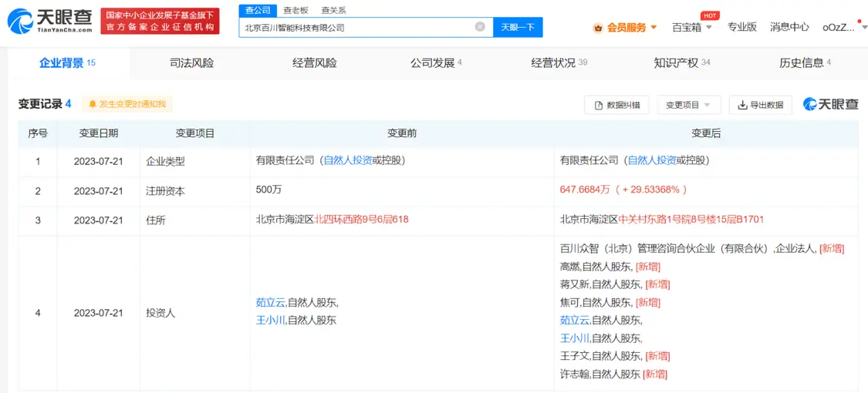Click 茹立云 link in the 变更前 column
Viewport: 868px width, 393px height.
pyautogui.click(x=270, y=302)
